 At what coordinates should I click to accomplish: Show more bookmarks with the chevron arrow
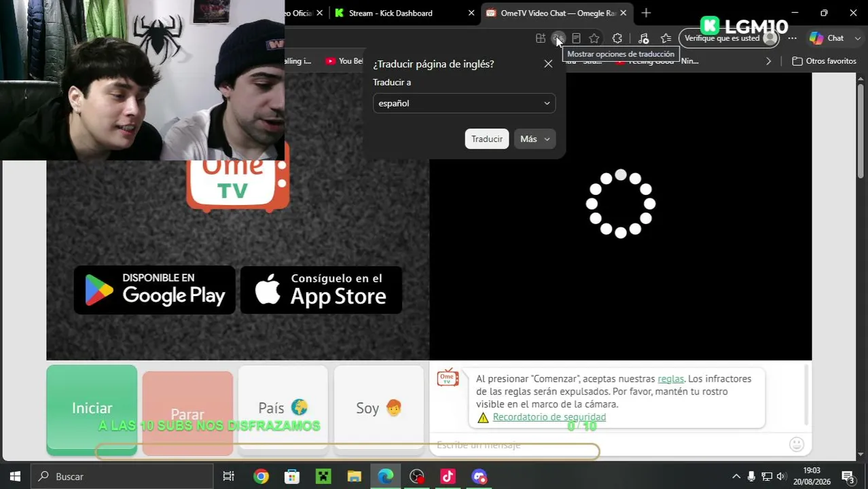click(768, 61)
